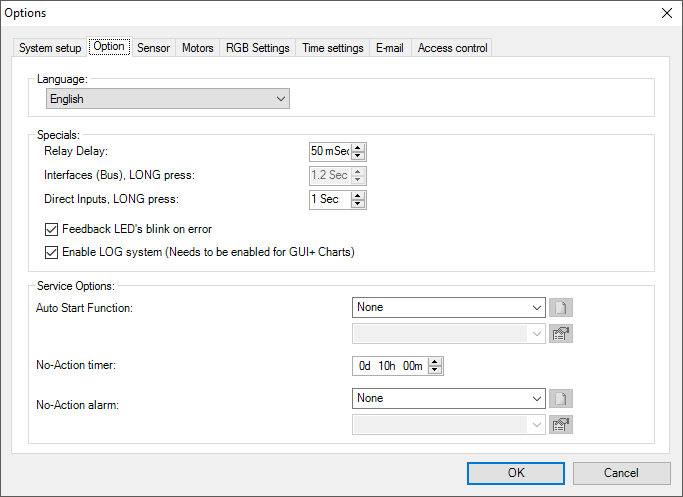Select the E-mail tab
683x497 pixels.
[389, 48]
